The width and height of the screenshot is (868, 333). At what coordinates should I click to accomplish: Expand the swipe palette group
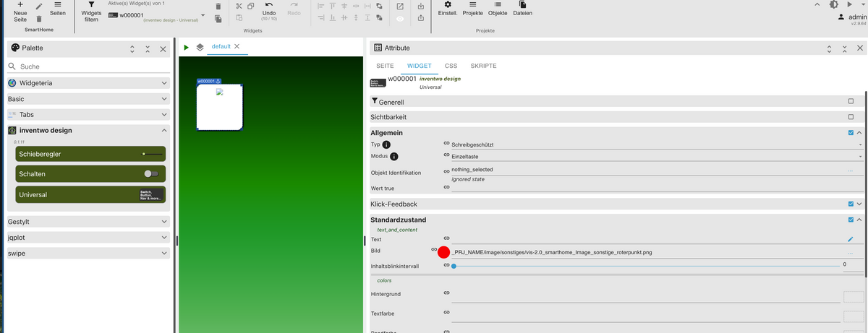(164, 254)
